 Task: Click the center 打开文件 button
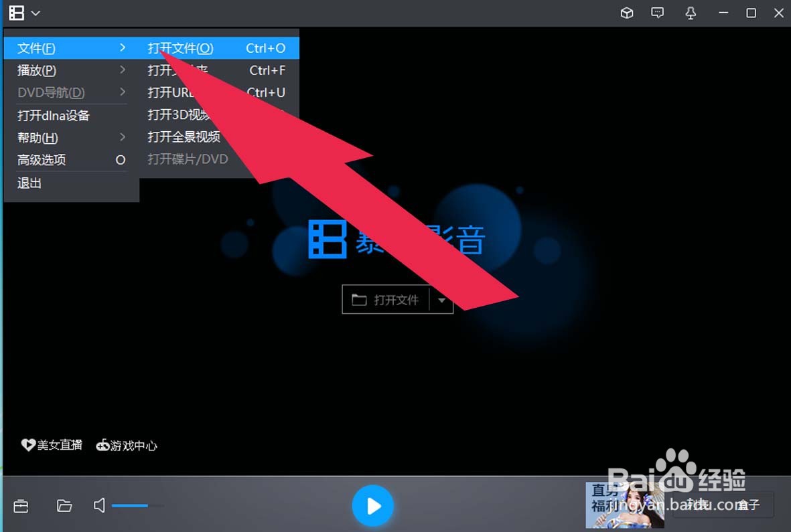[x=386, y=300]
